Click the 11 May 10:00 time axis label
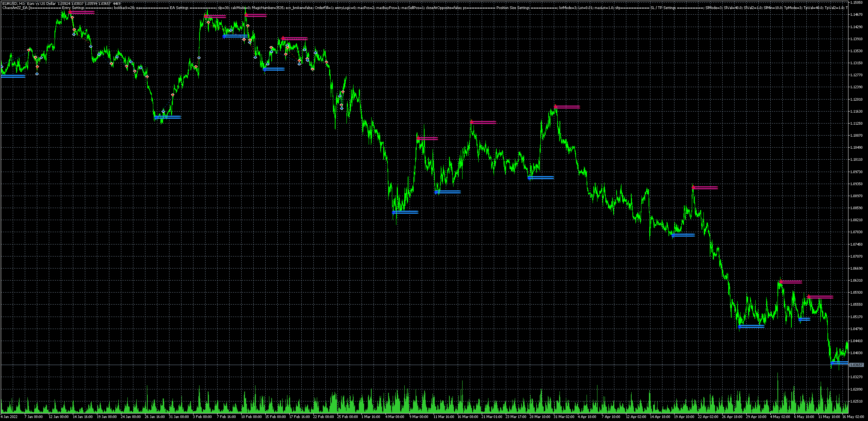The height and width of the screenshot is (421, 868). (829, 416)
